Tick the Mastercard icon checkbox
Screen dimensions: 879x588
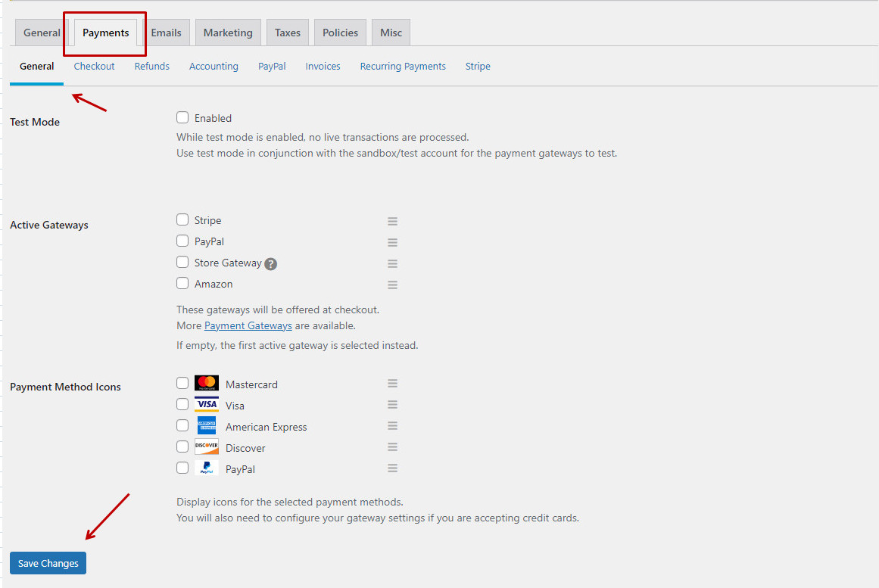click(x=182, y=383)
